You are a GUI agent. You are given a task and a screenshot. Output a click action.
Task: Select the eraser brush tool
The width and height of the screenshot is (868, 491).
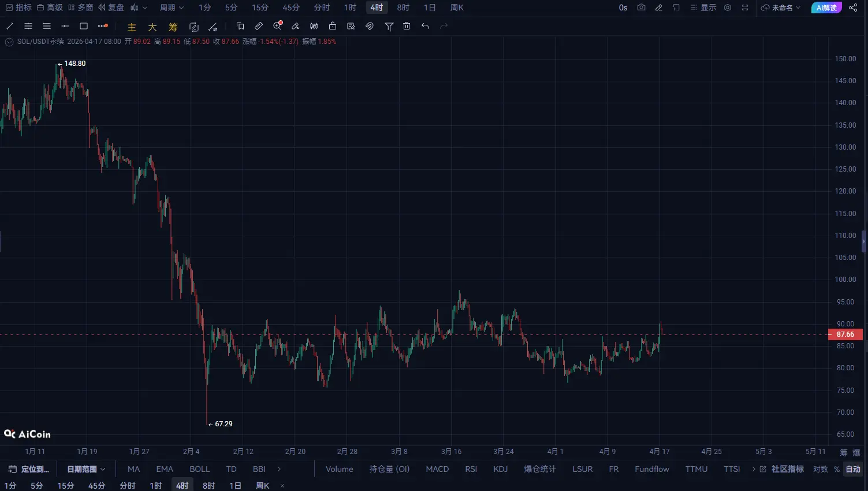click(296, 26)
